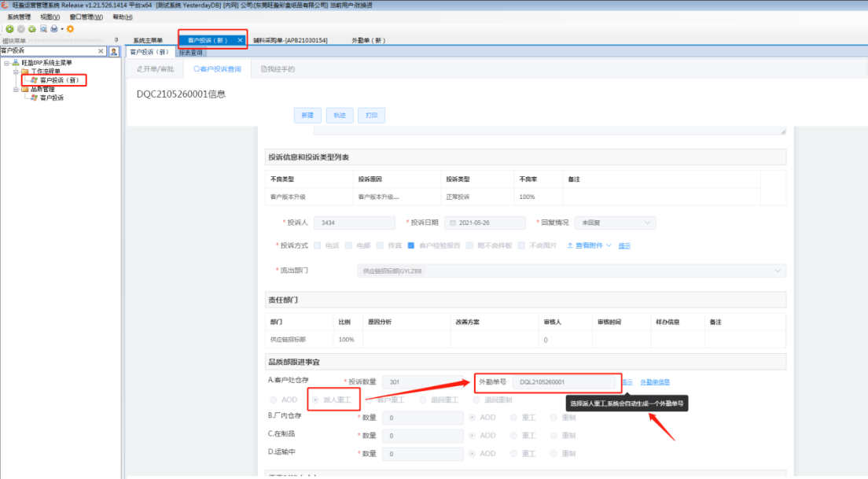The height and width of the screenshot is (479, 868).
Task: Open the 窗口管理(W) menu
Action: [86, 17]
